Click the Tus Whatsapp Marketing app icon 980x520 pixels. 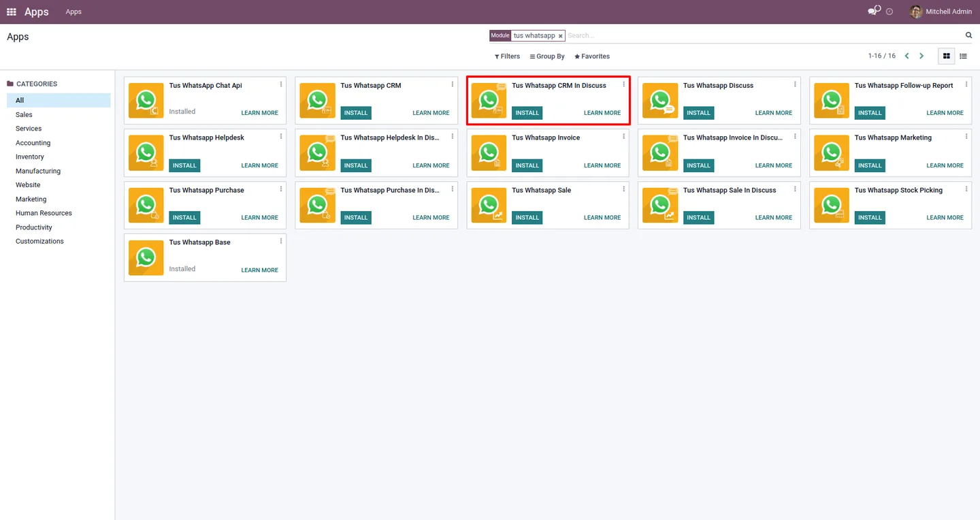[x=832, y=153]
